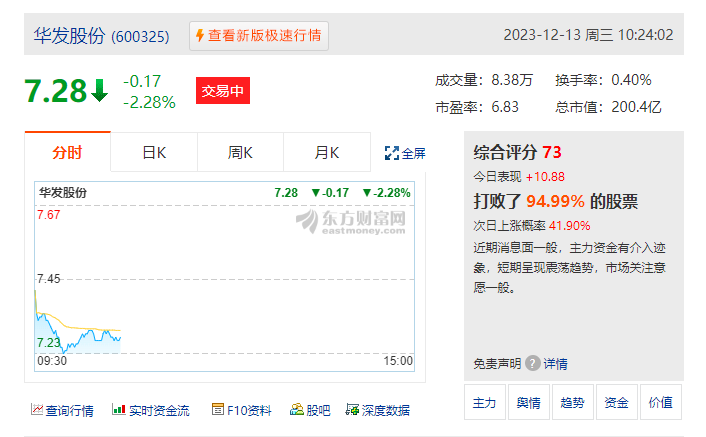Open the 实时资金流 bar chart icon
This screenshot has height=437, width=706.
118,409
